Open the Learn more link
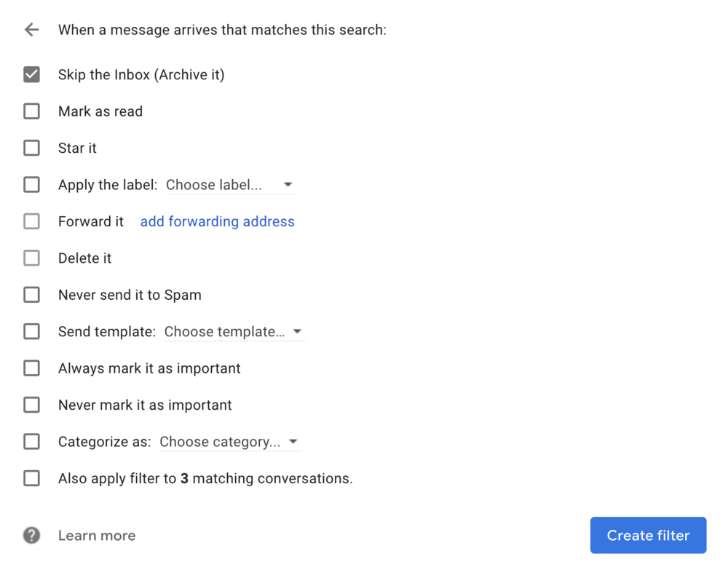The height and width of the screenshot is (575, 728). [x=97, y=536]
